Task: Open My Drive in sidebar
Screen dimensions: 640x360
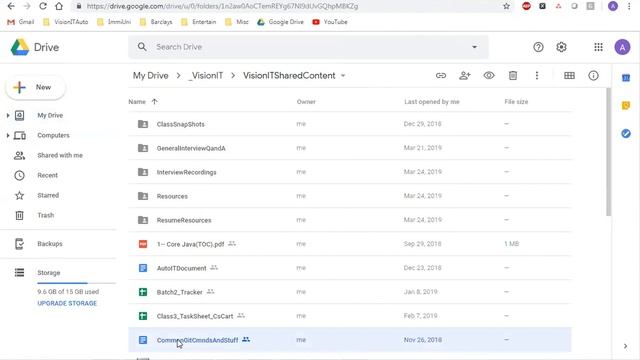Action: [x=50, y=116]
